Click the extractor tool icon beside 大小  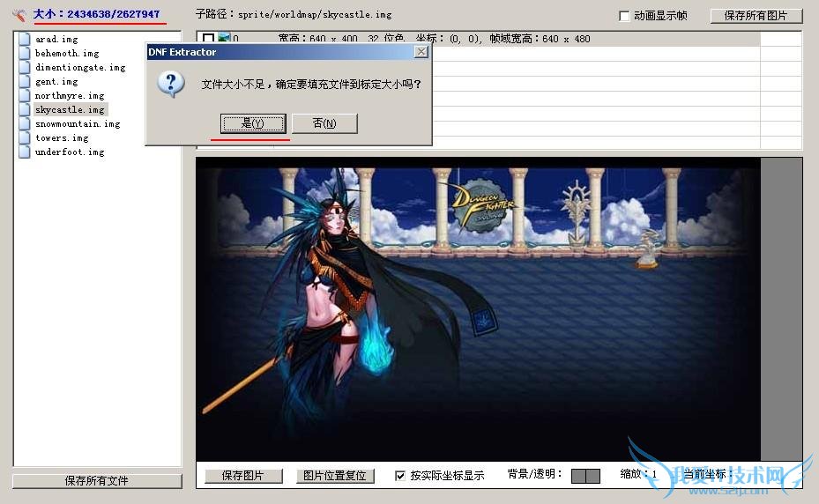click(19, 15)
